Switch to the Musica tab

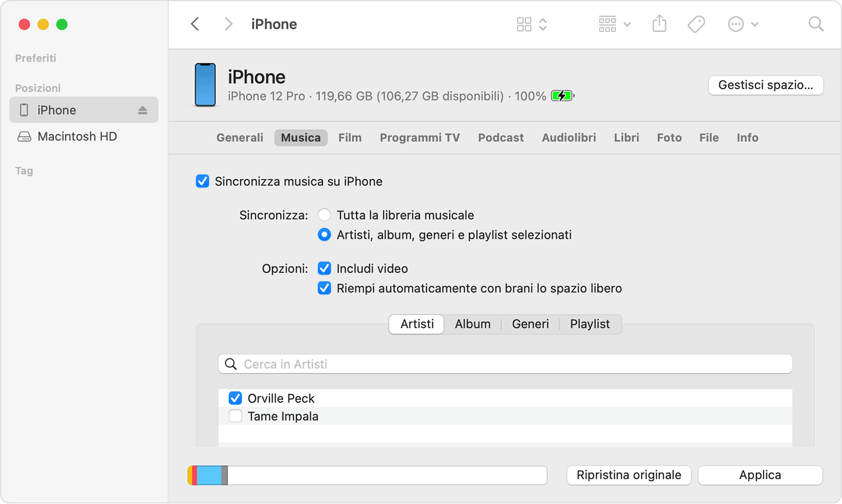tap(301, 138)
